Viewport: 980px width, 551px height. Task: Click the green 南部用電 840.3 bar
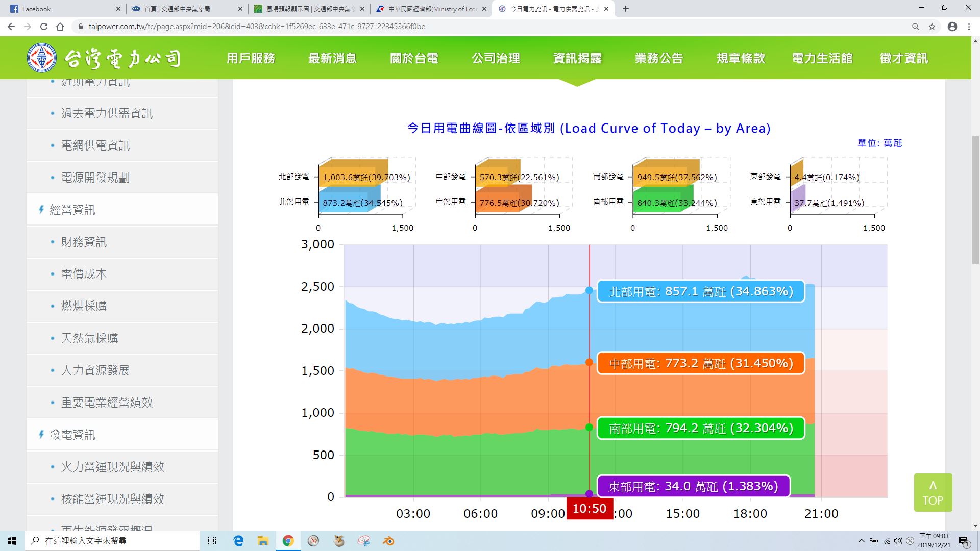[663, 198]
